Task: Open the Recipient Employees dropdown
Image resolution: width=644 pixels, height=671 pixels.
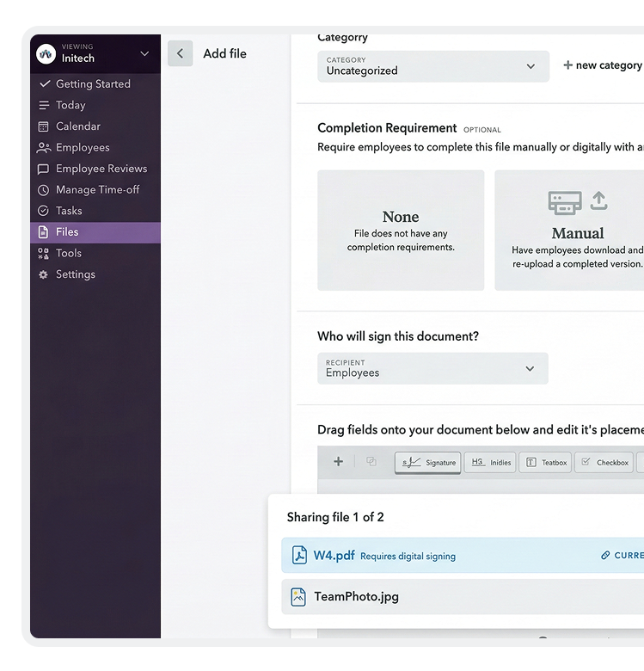Action: 432,368
